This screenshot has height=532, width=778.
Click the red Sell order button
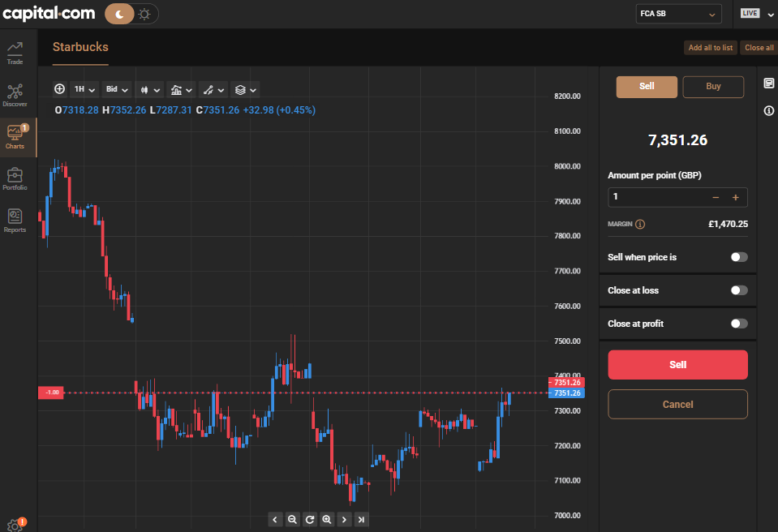(x=677, y=365)
